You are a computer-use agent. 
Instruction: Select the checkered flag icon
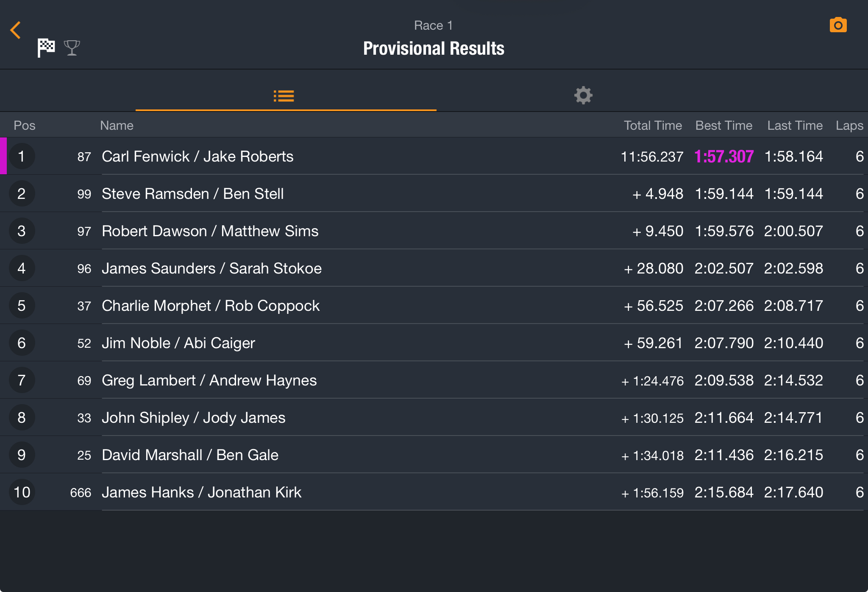click(46, 47)
